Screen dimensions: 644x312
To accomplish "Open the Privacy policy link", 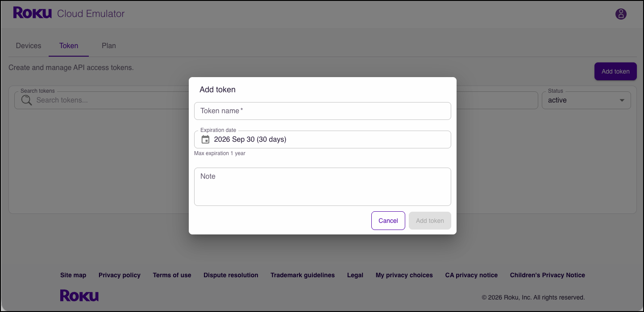I will click(x=120, y=275).
